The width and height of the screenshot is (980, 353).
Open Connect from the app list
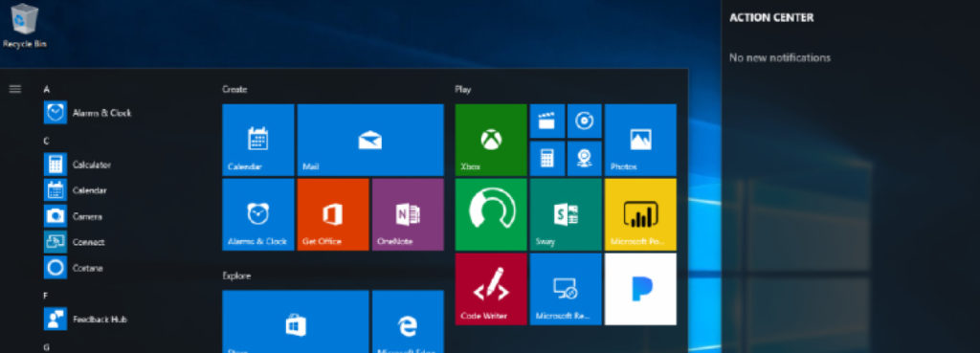point(75,242)
